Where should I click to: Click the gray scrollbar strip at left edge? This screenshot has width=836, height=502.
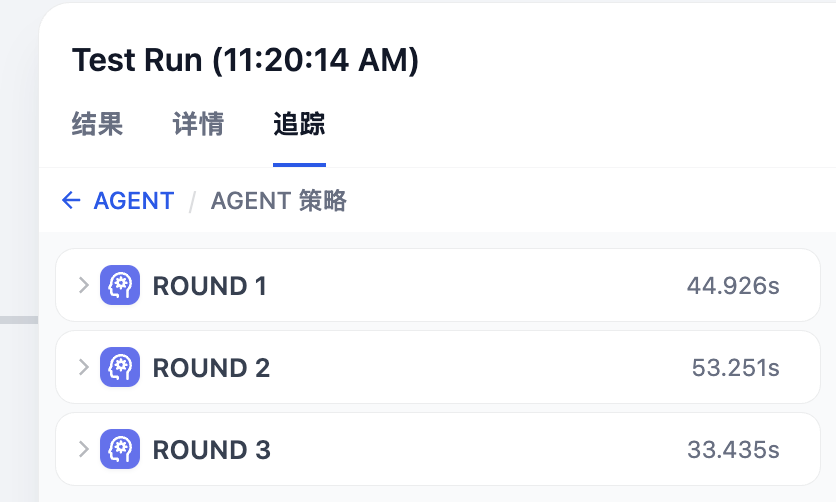[19, 320]
